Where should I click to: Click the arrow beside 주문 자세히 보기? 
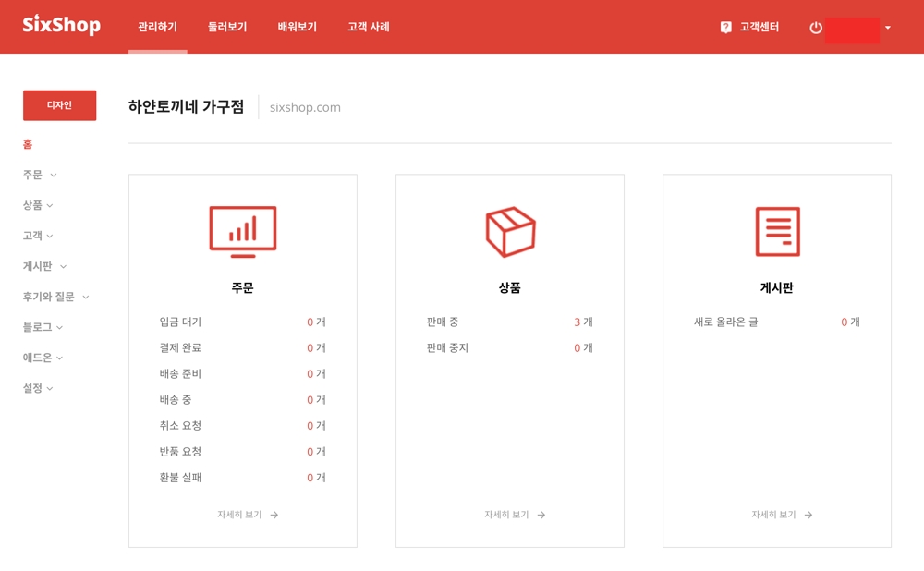click(274, 516)
